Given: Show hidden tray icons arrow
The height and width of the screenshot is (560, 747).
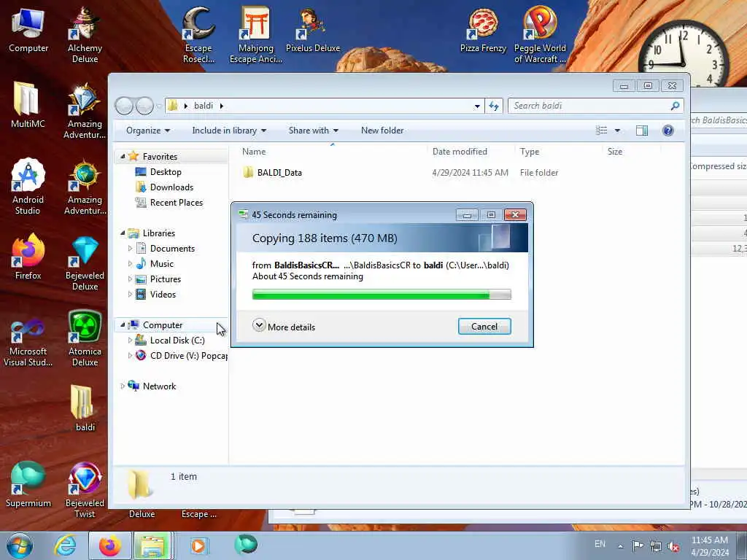Looking at the screenshot, I should pyautogui.click(x=620, y=546).
